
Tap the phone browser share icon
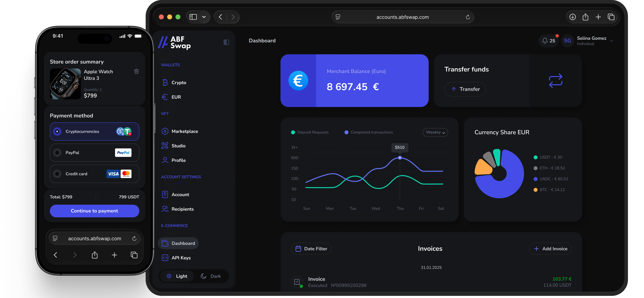click(x=95, y=255)
